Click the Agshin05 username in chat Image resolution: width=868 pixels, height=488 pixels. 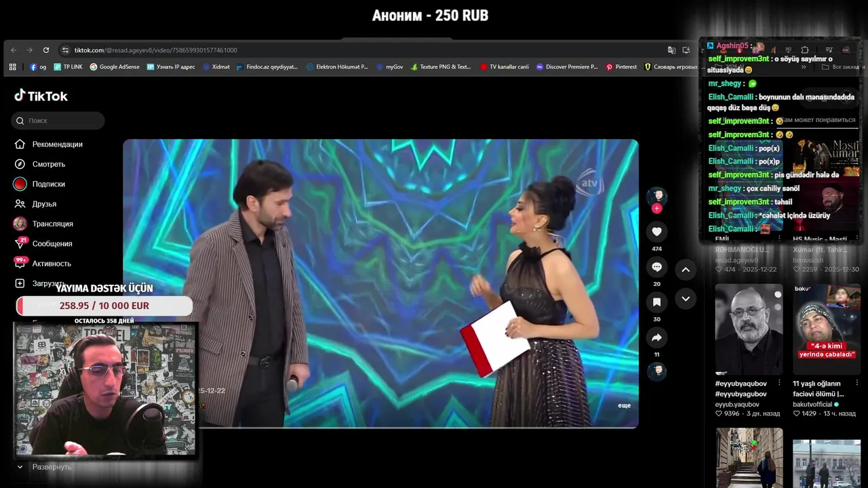click(x=732, y=46)
